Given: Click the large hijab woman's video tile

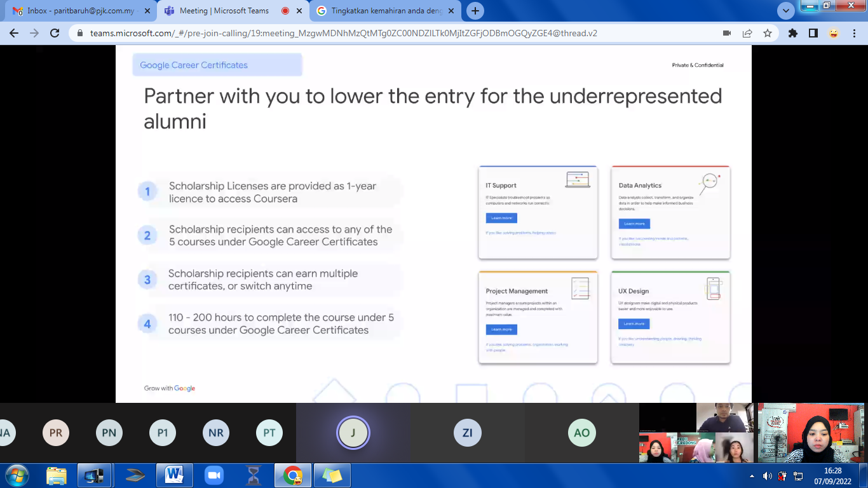Looking at the screenshot, I should (810, 433).
